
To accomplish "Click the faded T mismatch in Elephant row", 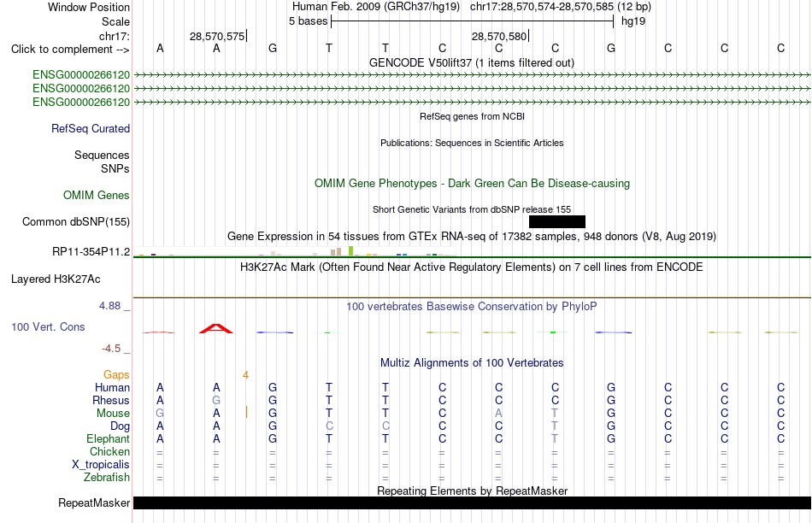I will tap(555, 438).
